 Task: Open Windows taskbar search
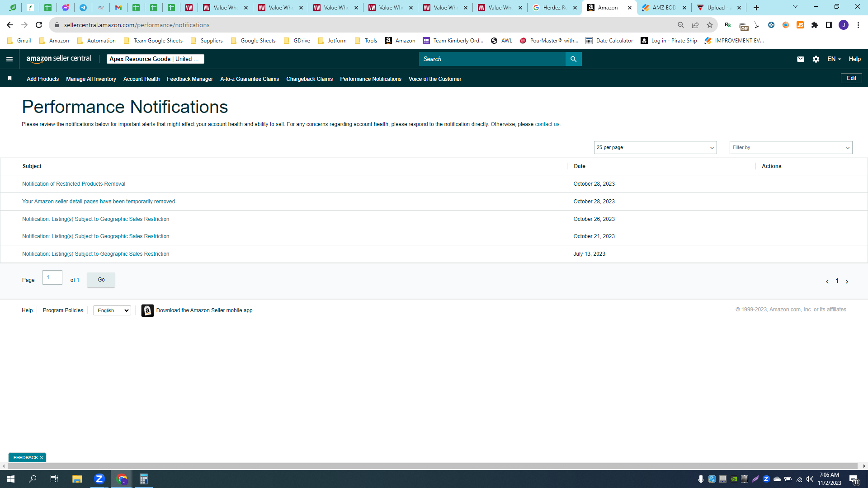(33, 479)
